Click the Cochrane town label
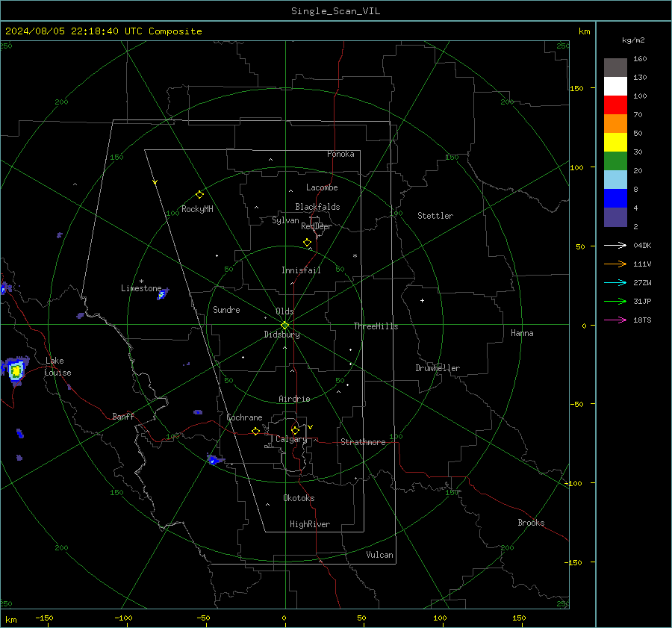 (244, 417)
